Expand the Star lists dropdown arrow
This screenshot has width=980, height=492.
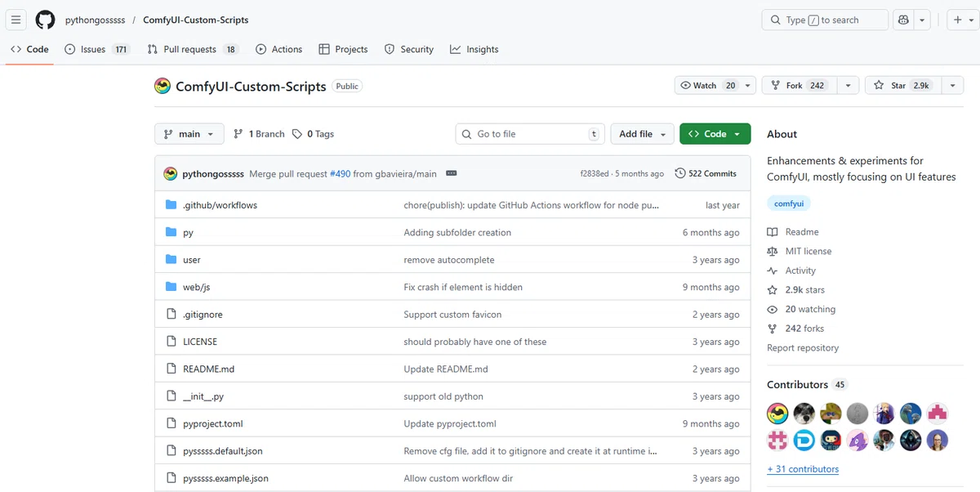pos(952,85)
